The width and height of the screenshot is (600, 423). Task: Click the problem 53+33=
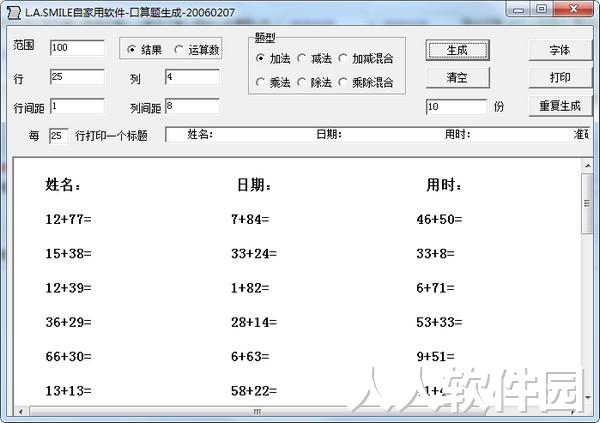pyautogui.click(x=439, y=322)
